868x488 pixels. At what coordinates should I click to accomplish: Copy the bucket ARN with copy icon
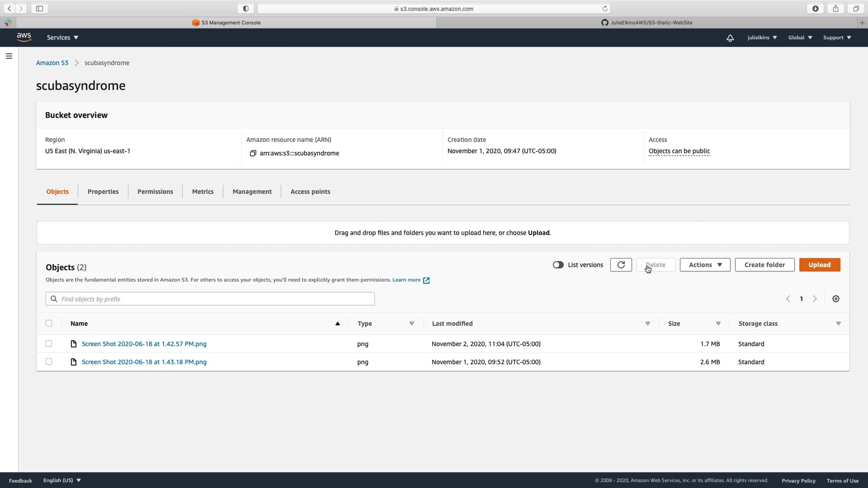coord(253,153)
